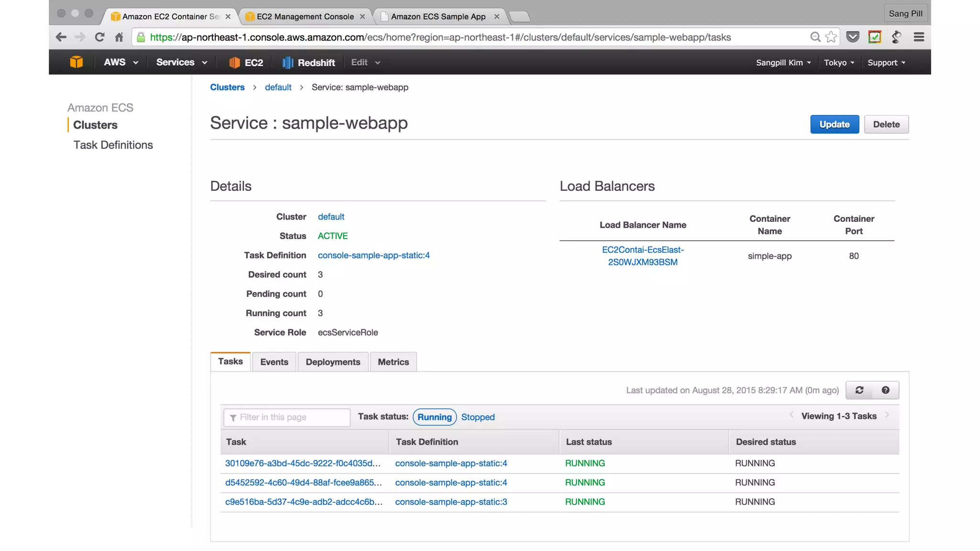Open the Redshift shortcut icon
The width and height of the screenshot is (980, 551).
coord(288,63)
